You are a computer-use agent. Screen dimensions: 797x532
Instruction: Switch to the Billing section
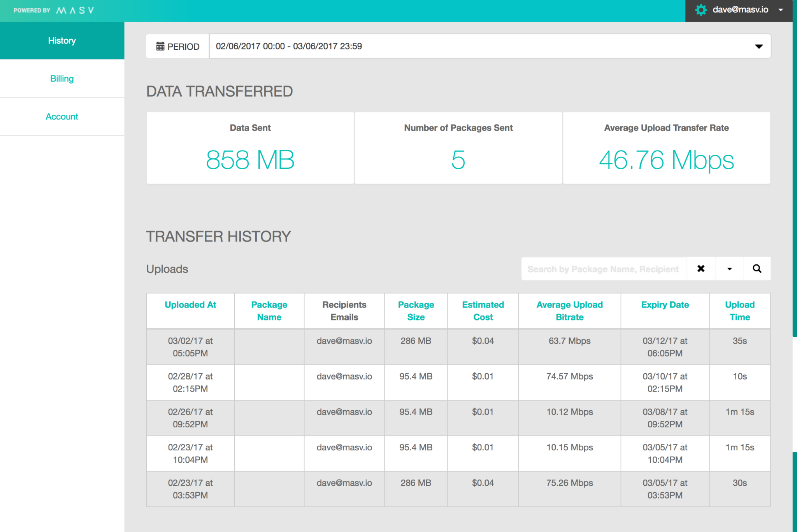62,79
